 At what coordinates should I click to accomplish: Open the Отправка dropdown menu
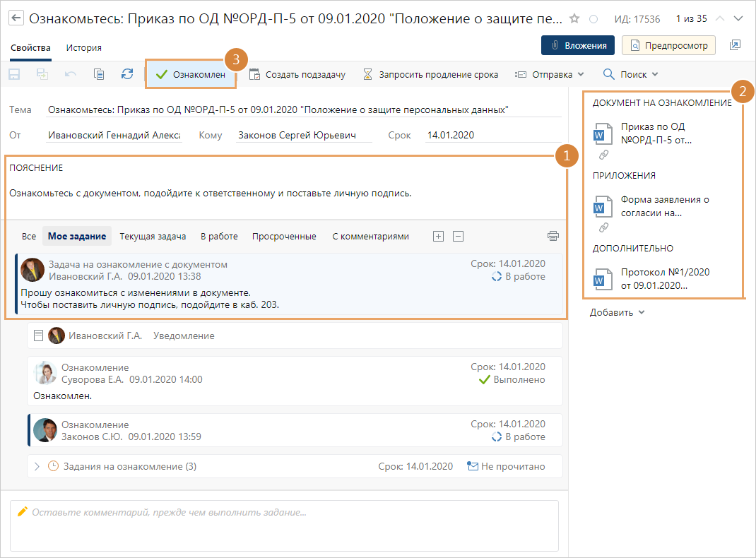coord(549,74)
